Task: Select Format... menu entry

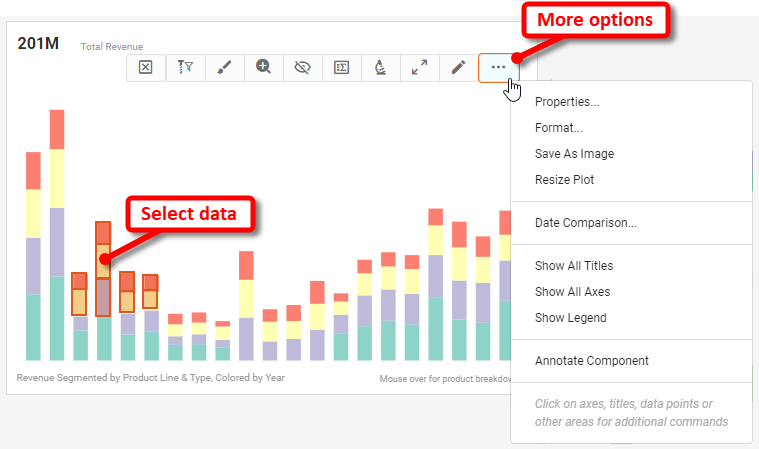Action: pyautogui.click(x=558, y=128)
